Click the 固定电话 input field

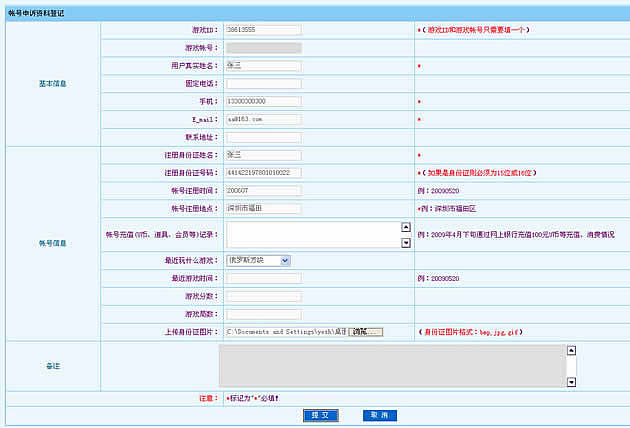point(263,83)
